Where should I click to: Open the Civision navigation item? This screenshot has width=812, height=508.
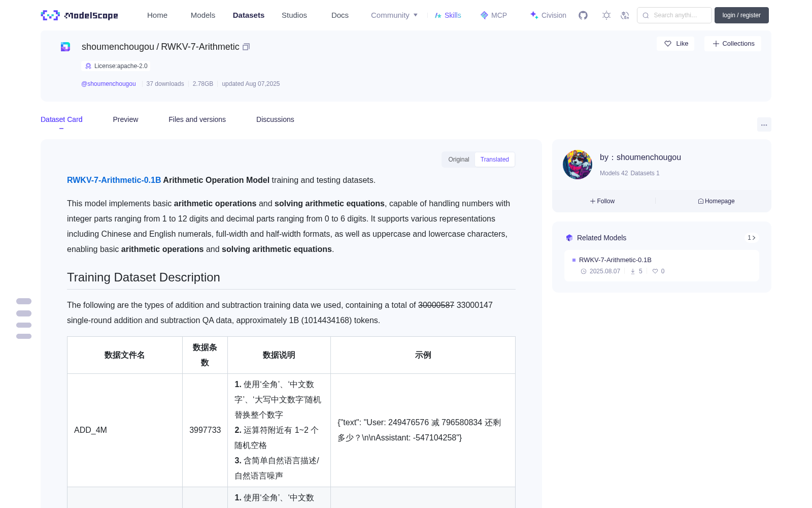(x=548, y=15)
